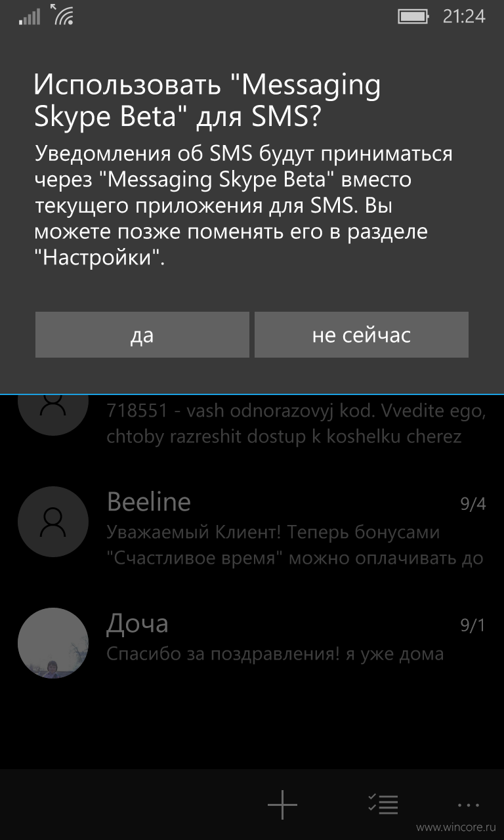Select the Beeline "Уважаемый Клиент" message preview

[295, 545]
